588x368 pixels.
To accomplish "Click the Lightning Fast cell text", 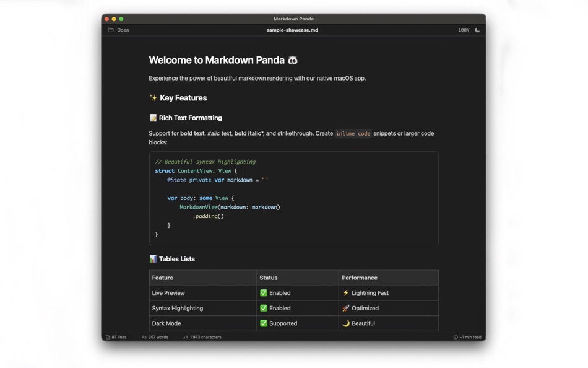I will [370, 293].
